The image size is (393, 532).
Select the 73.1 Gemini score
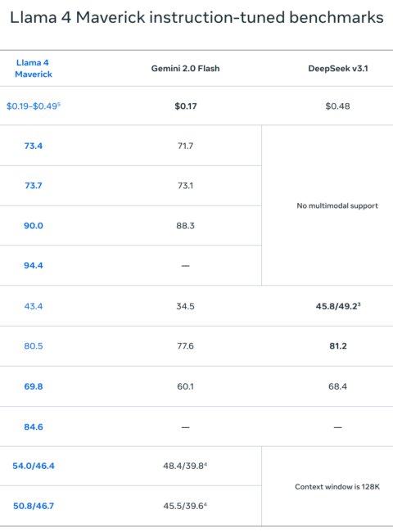pyautogui.click(x=185, y=186)
